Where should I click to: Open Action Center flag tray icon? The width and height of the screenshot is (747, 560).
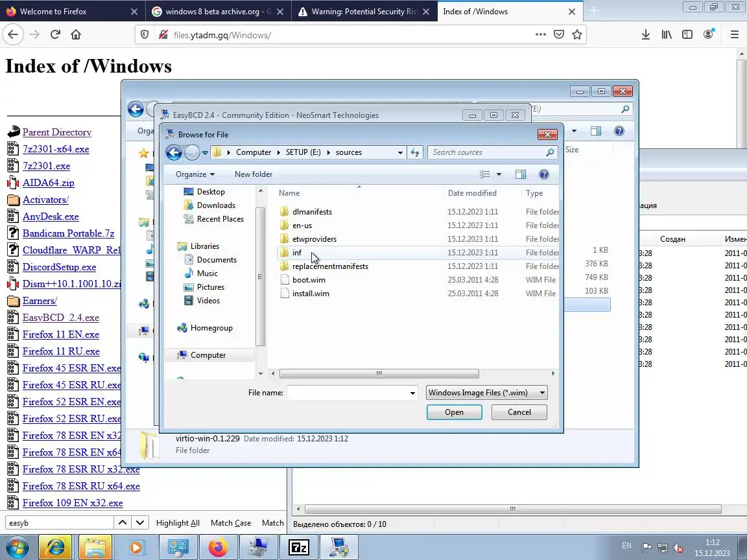[646, 548]
